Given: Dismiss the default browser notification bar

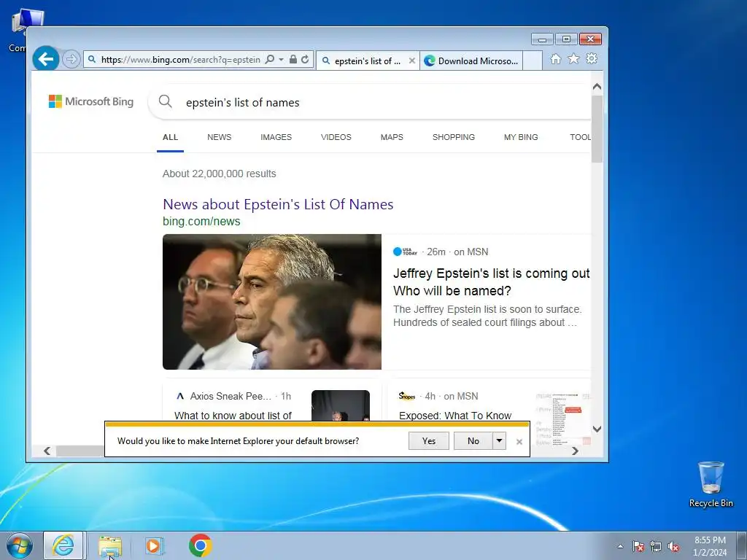Looking at the screenshot, I should coord(519,442).
